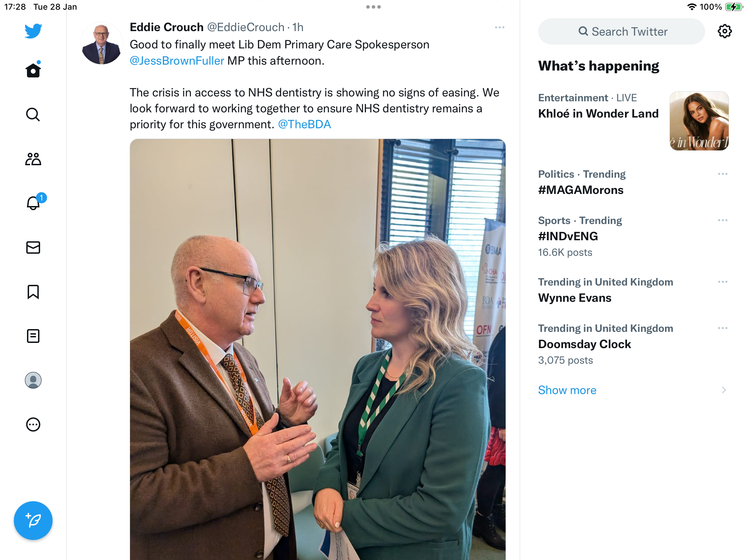Open the Bookmarks icon
Viewport: 747px width, 560px height.
tap(33, 292)
